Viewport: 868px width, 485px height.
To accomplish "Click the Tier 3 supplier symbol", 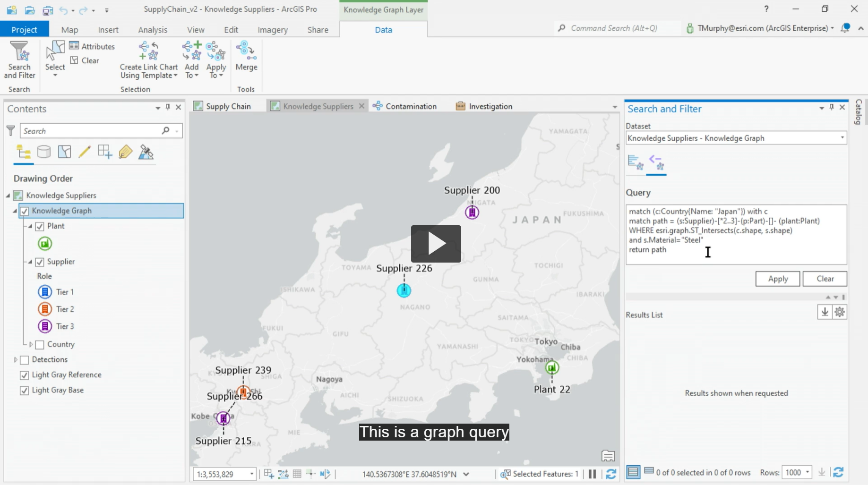I will 45,326.
